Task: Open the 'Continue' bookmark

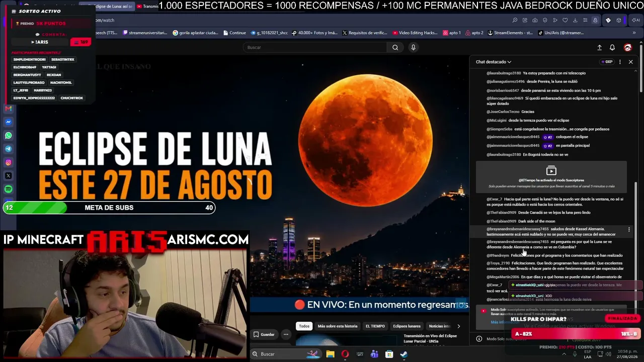Action: tap(234, 33)
